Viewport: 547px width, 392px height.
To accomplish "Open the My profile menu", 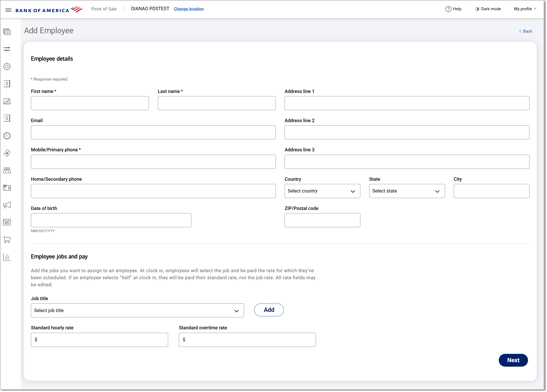I will pyautogui.click(x=525, y=9).
